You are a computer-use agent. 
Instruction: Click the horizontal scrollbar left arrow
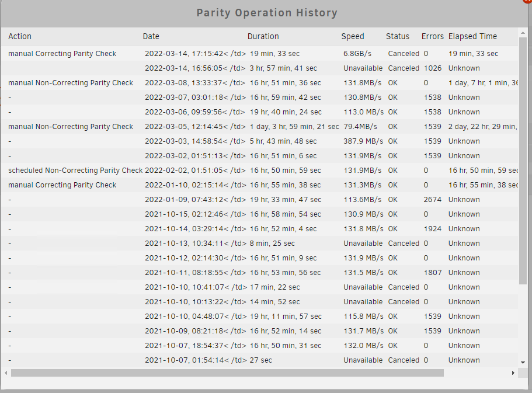pyautogui.click(x=6, y=373)
